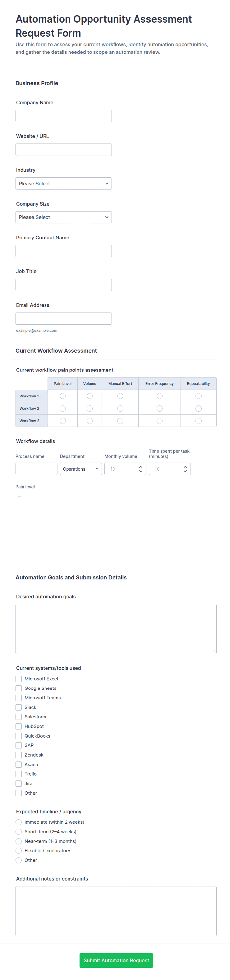Image resolution: width=230 pixels, height=980 pixels.
Task: Click the Email Address input field
Action: click(x=64, y=318)
